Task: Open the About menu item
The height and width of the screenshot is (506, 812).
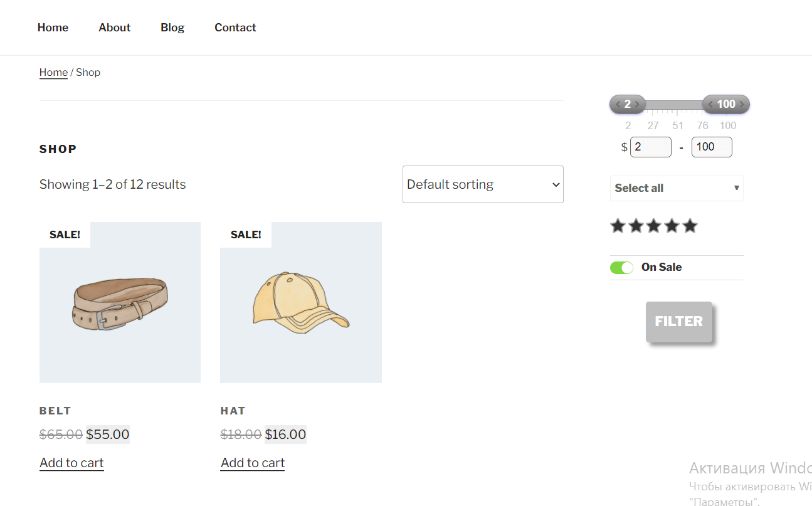Action: [115, 28]
